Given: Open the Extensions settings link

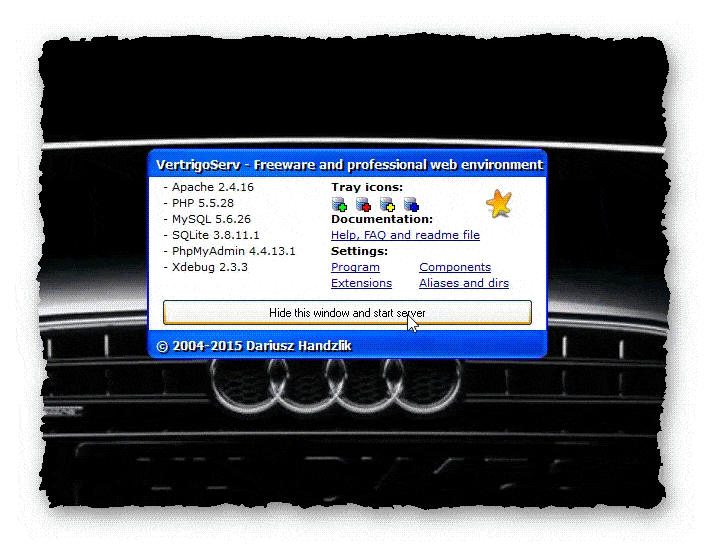Looking at the screenshot, I should coord(361,283).
